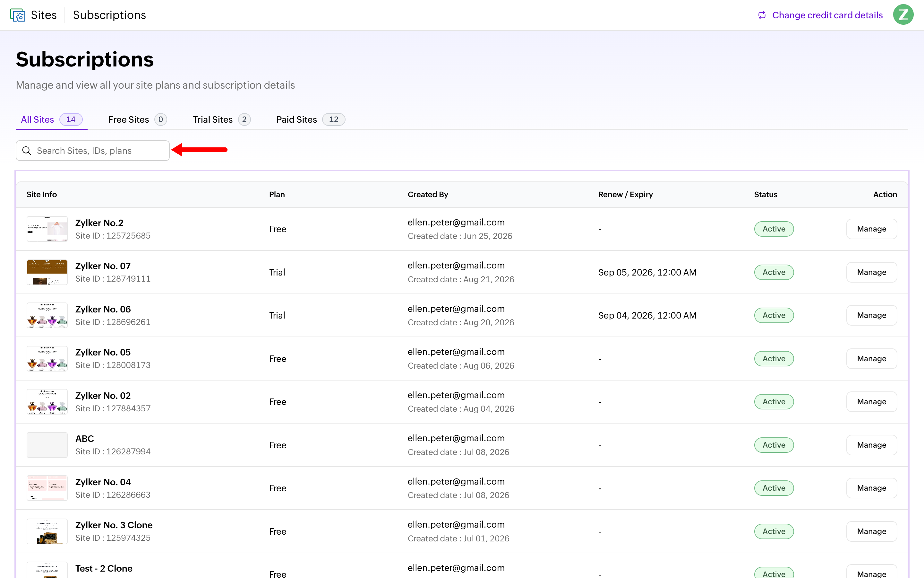This screenshot has width=924, height=578.
Task: Manage the Zylker No. 06 site
Action: coord(871,315)
